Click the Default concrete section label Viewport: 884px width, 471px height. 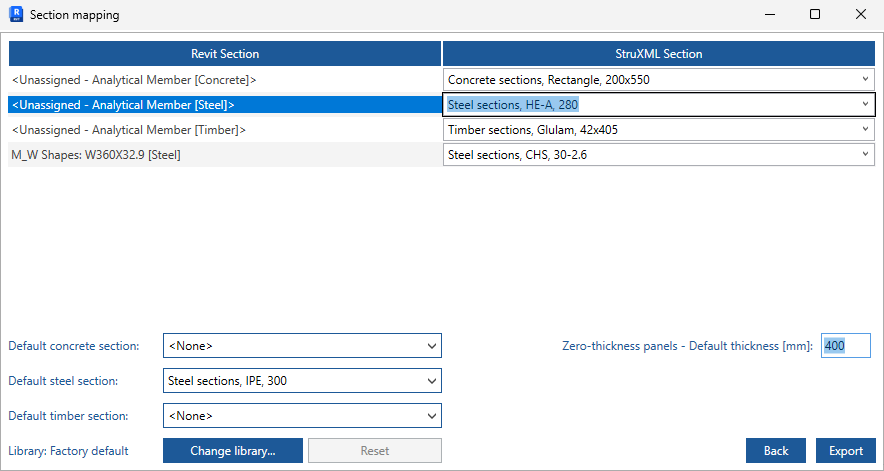coord(74,346)
